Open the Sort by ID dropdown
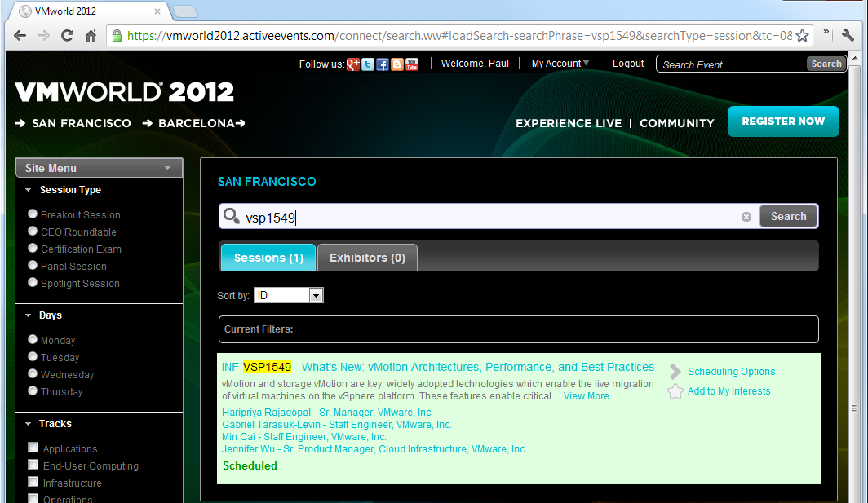This screenshot has width=868, height=503. point(289,295)
